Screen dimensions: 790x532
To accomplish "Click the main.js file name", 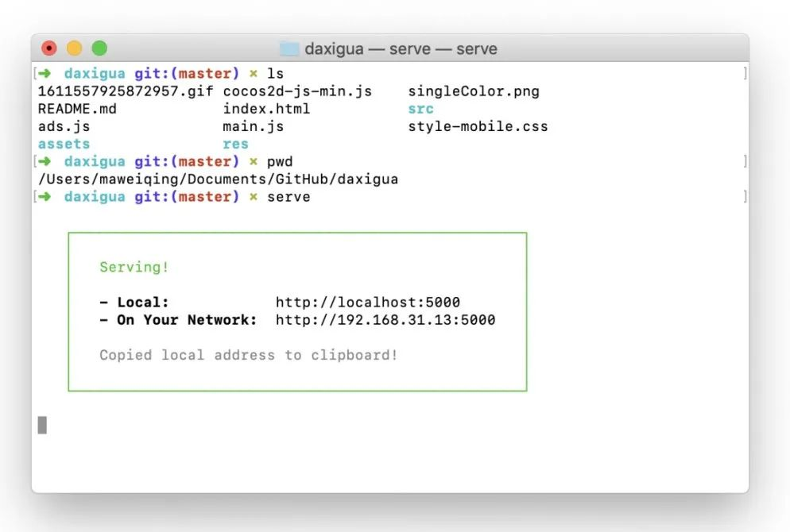I will [x=253, y=126].
